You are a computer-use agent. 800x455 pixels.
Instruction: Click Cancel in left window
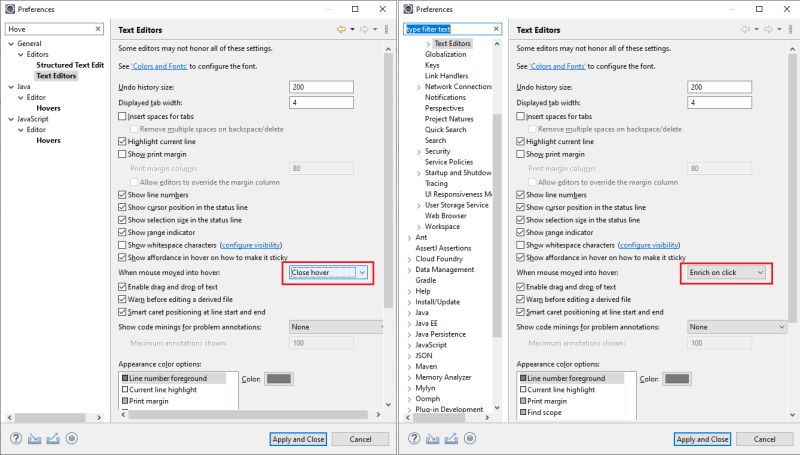(360, 439)
